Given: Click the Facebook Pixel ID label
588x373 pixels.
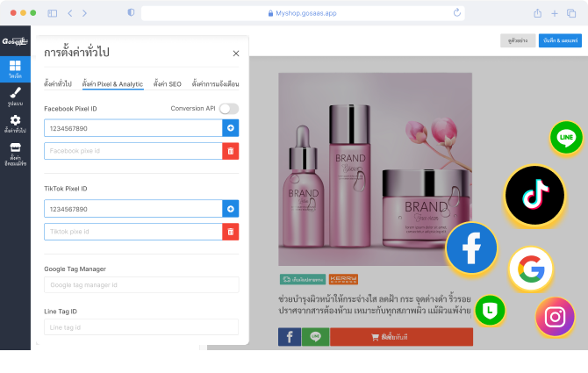Looking at the screenshot, I should [70, 109].
